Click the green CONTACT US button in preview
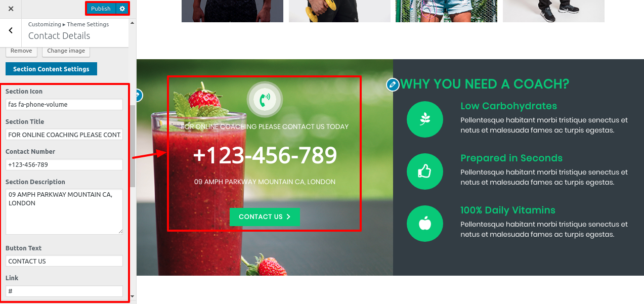644x304 pixels. [265, 217]
